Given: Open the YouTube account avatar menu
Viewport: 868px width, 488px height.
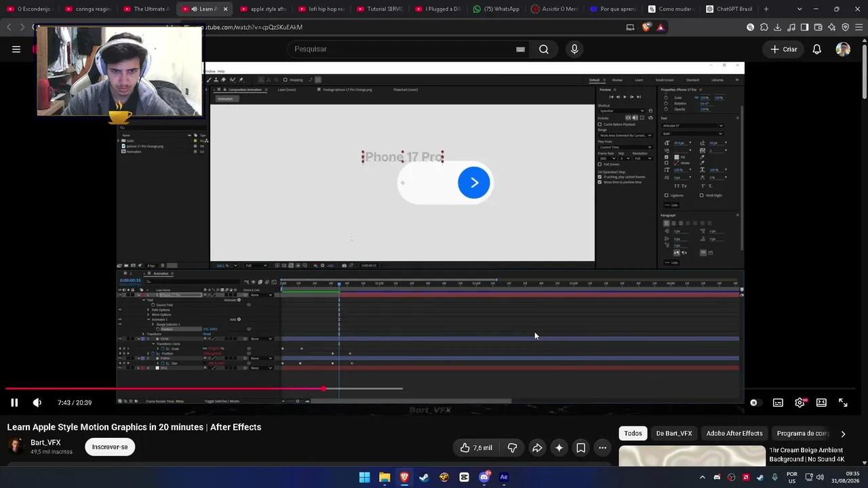Looking at the screenshot, I should click(x=843, y=49).
